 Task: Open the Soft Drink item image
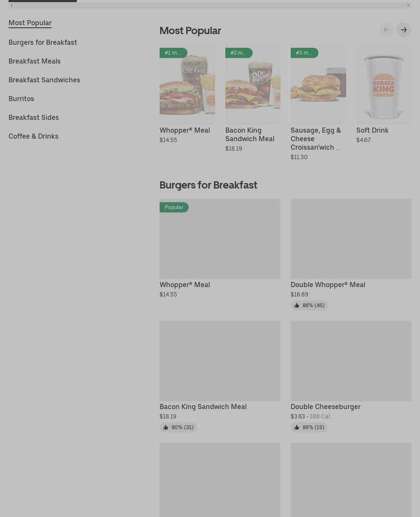tap(384, 84)
